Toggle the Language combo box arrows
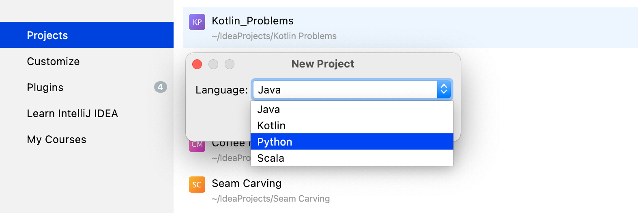644x213 pixels. coord(444,89)
